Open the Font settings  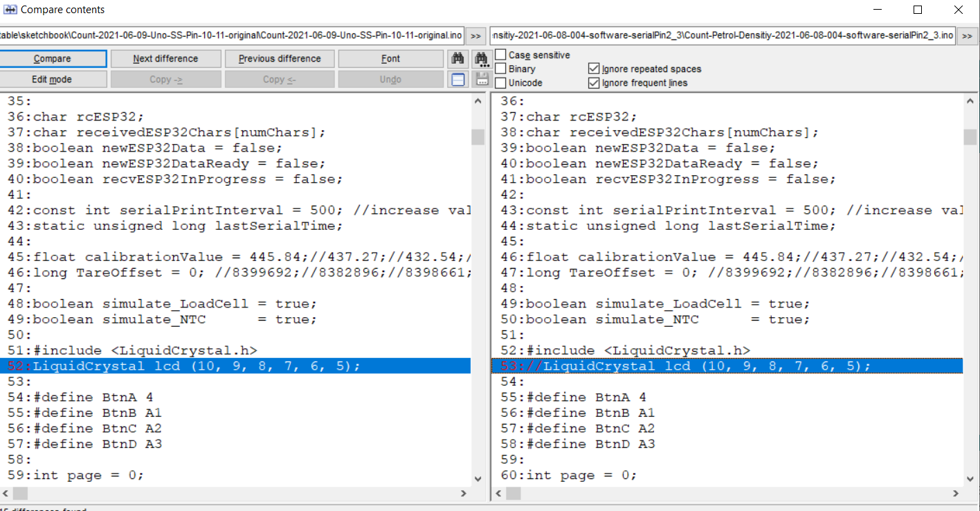(390, 58)
